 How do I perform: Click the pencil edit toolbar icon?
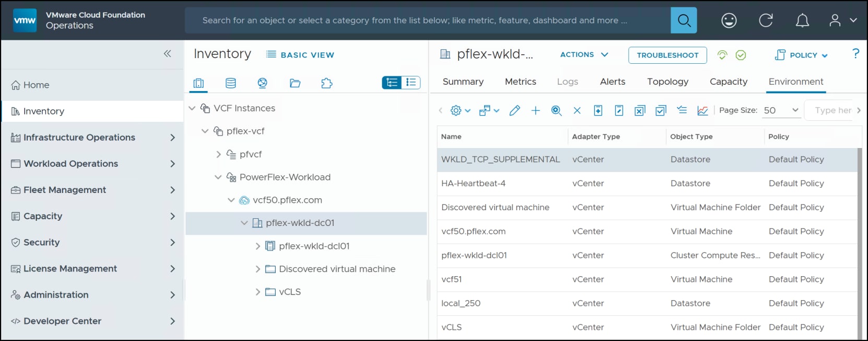514,110
